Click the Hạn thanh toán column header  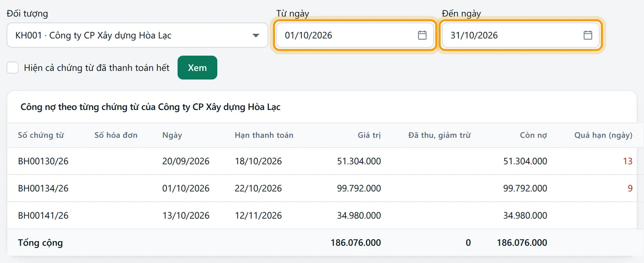tap(264, 135)
